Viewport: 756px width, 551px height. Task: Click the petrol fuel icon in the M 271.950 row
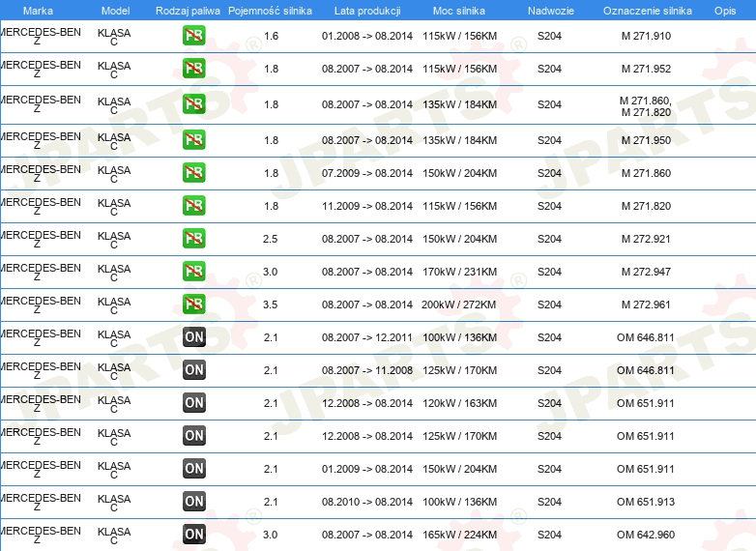pos(193,139)
